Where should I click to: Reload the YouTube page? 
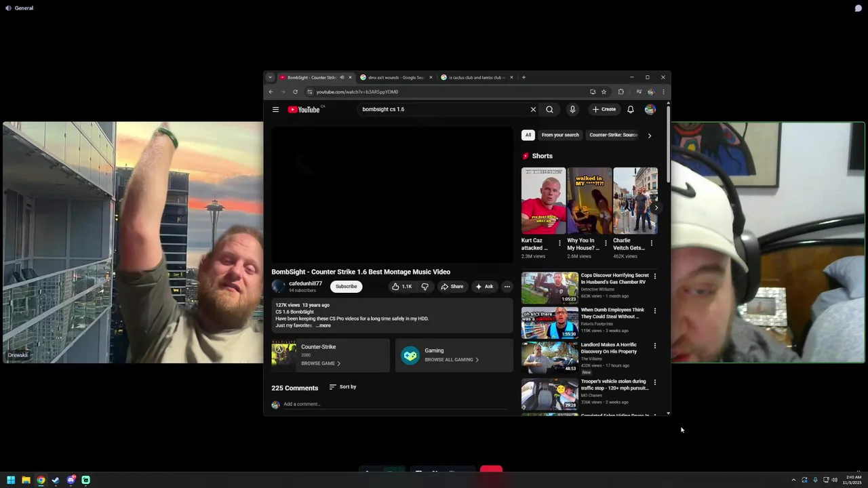click(295, 91)
